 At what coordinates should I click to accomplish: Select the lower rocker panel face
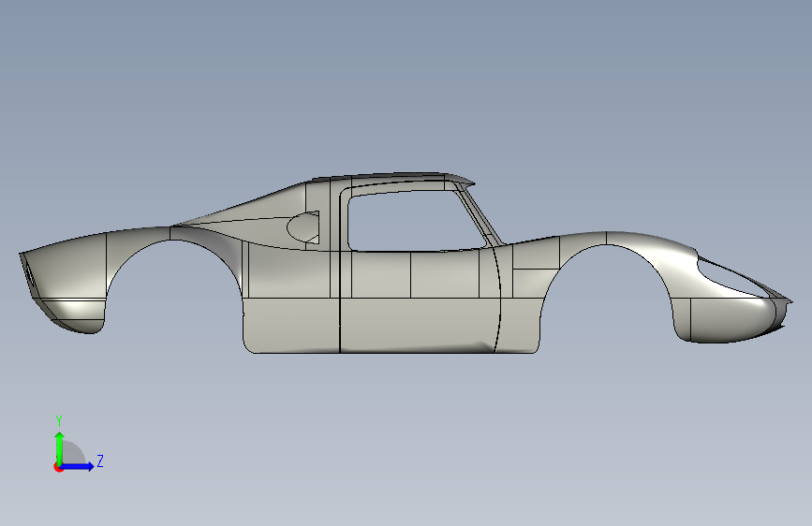(419, 325)
